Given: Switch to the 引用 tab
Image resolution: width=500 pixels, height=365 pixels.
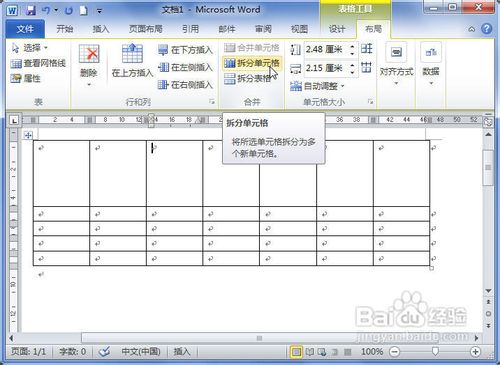Looking at the screenshot, I should coord(190,29).
